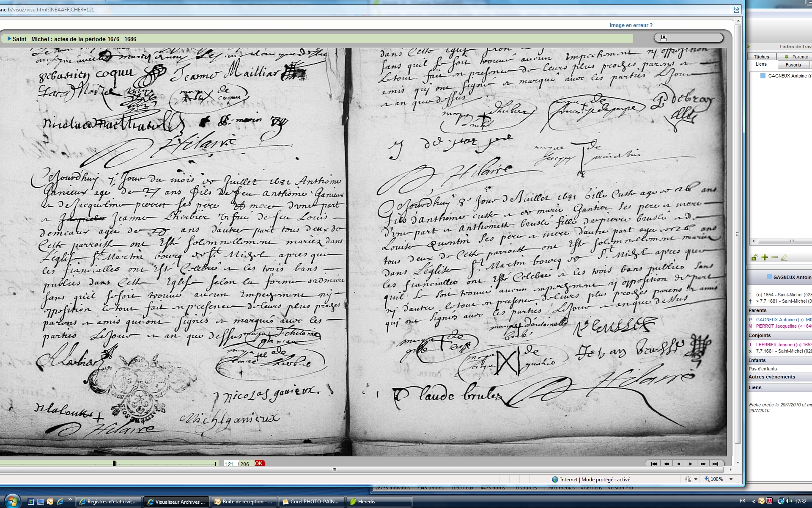The height and width of the screenshot is (508, 812).
Task: Expand the Saint-Michel period heading triangle
Action: point(9,39)
